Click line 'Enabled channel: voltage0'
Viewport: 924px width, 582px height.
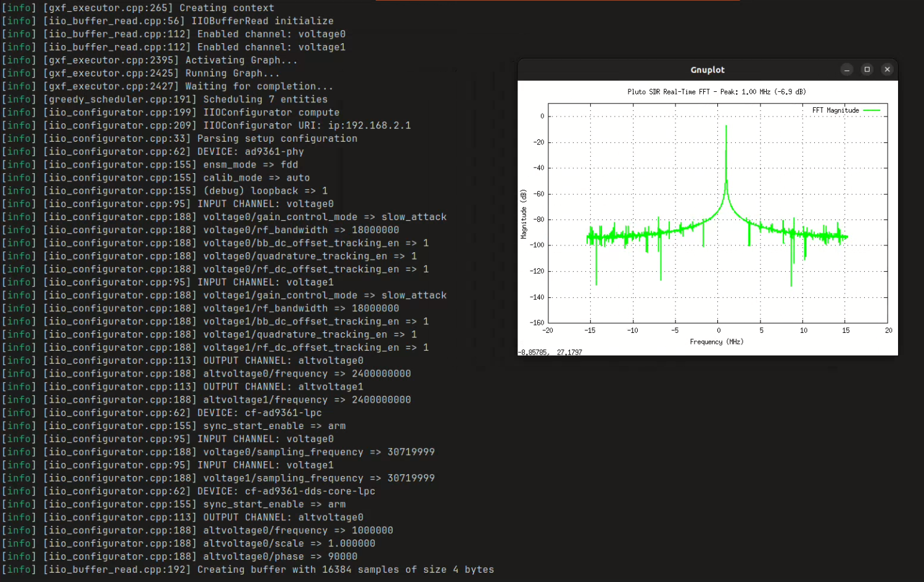coord(173,34)
